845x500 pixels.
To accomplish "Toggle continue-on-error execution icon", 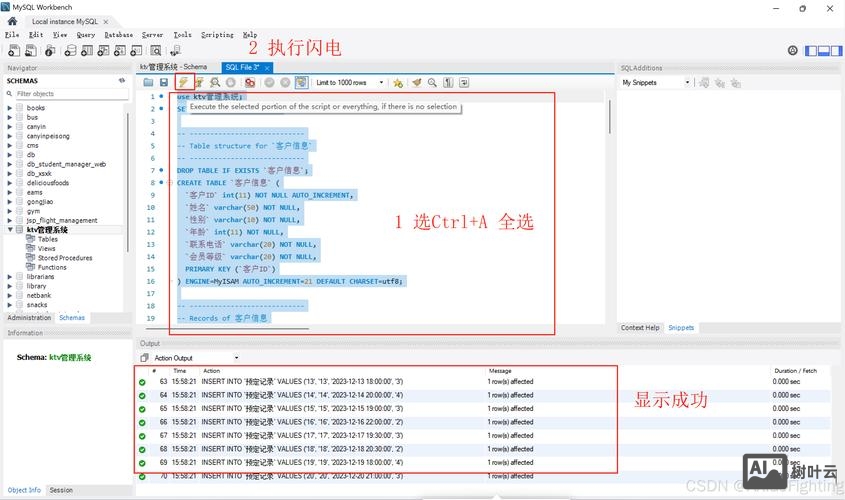I will 250,82.
